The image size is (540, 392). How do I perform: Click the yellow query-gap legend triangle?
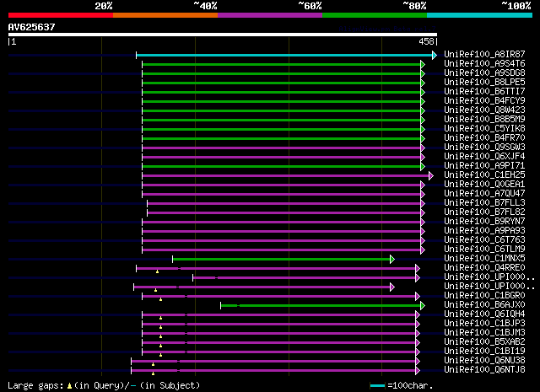[x=69, y=386]
